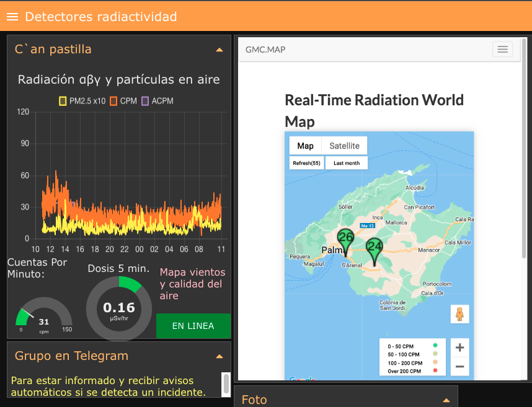Viewport: 532px width, 407px height.
Task: Click Radiación αβγ y partículas en aire title
Action: (119, 79)
